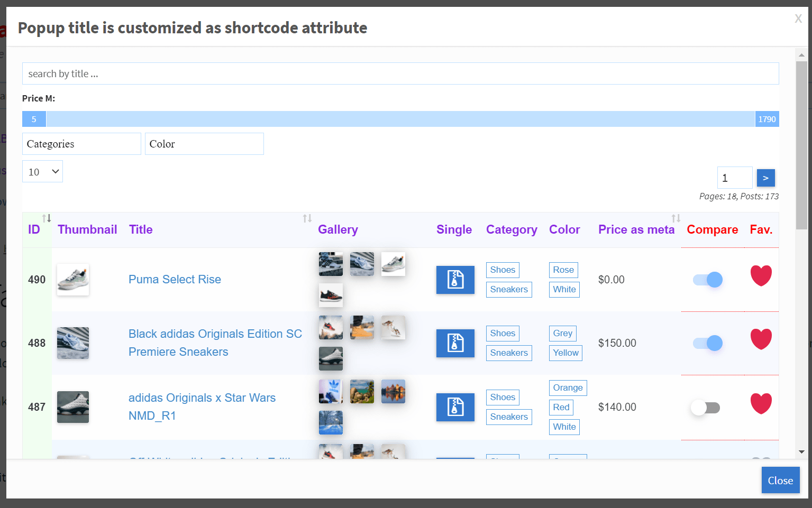Open second gallery image for row 490
Screen dimensions: 812x508
pos(362,264)
